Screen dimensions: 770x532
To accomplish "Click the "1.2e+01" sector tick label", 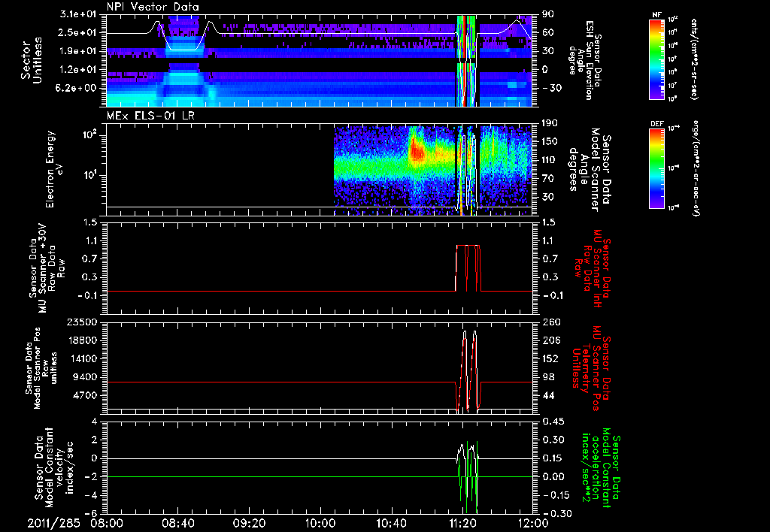I will 79,69.
